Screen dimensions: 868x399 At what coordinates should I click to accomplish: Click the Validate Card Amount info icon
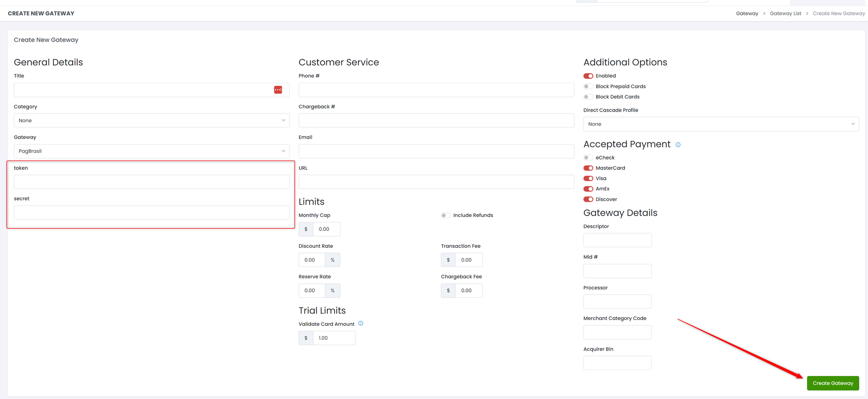361,324
